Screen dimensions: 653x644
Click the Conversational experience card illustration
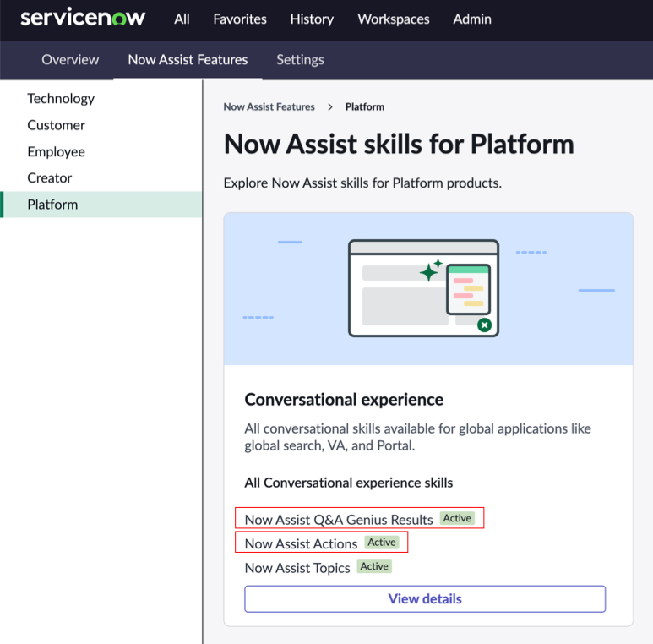click(428, 289)
